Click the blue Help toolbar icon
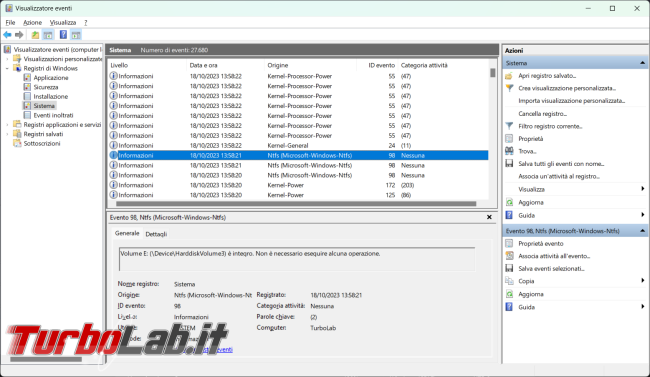Viewport: 650px width, 377px height. pos(63,35)
